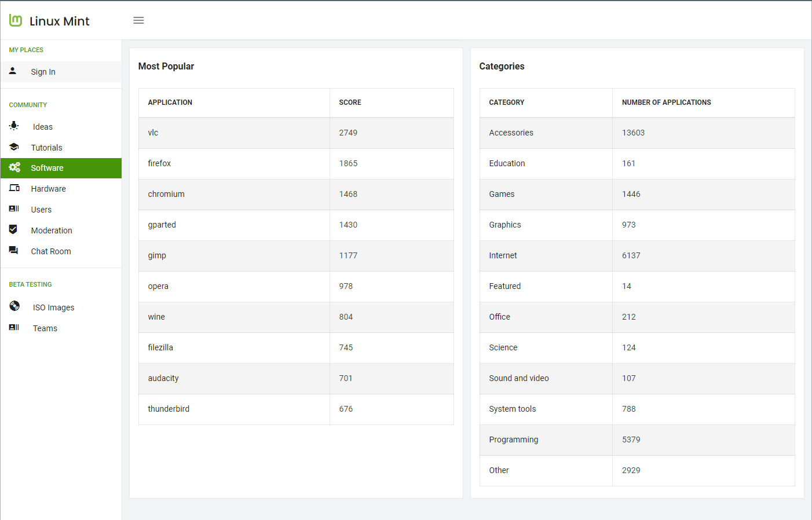The width and height of the screenshot is (812, 520).
Task: Select the Software entry in Community menu
Action: tap(46, 168)
